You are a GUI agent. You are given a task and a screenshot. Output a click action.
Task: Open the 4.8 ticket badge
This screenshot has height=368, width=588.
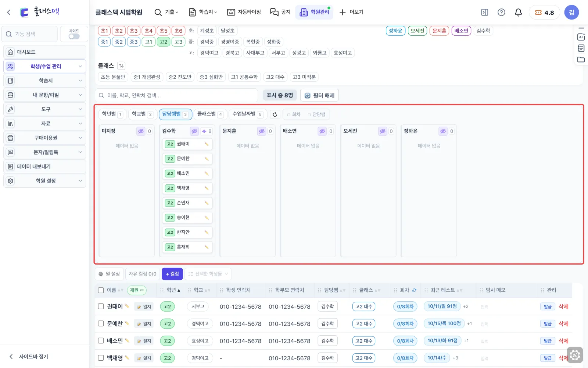pyautogui.click(x=544, y=12)
